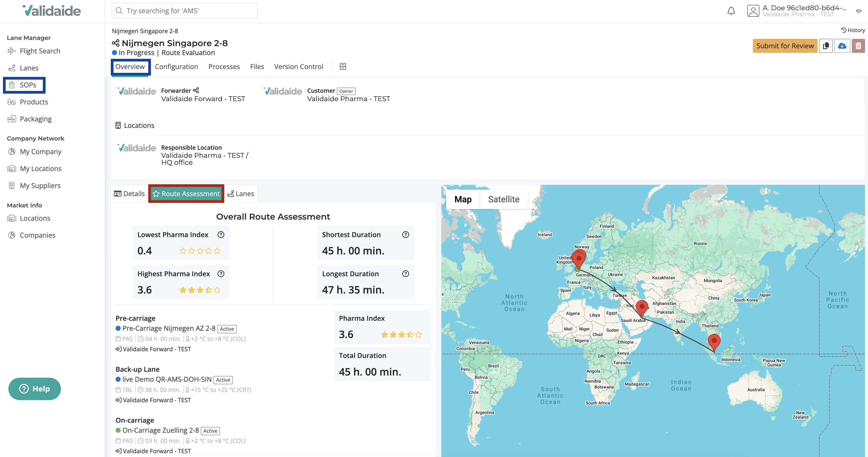The image size is (868, 457).
Task: Open the archive icon beside Version Control tab
Action: [343, 66]
